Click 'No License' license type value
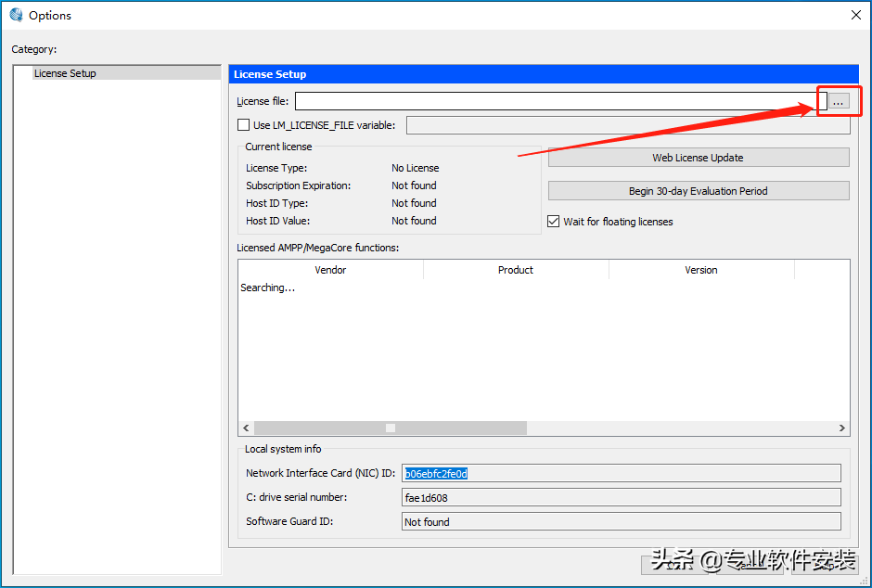The height and width of the screenshot is (588, 872). click(415, 168)
